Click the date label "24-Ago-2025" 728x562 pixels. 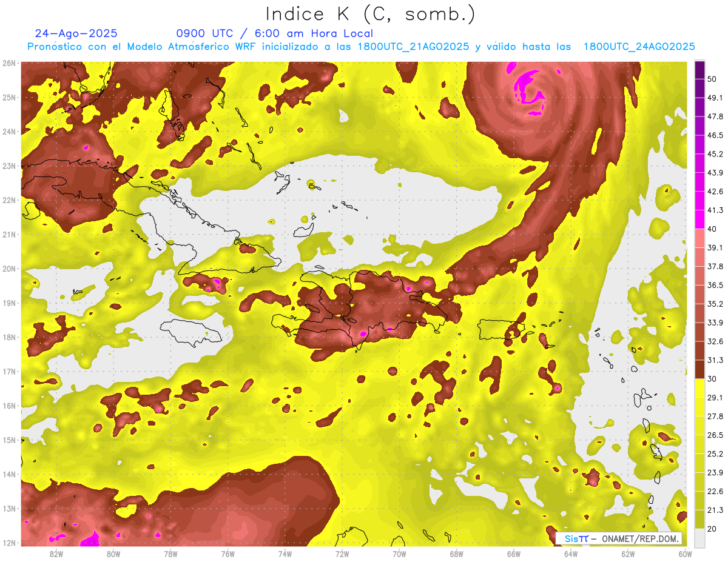click(76, 33)
